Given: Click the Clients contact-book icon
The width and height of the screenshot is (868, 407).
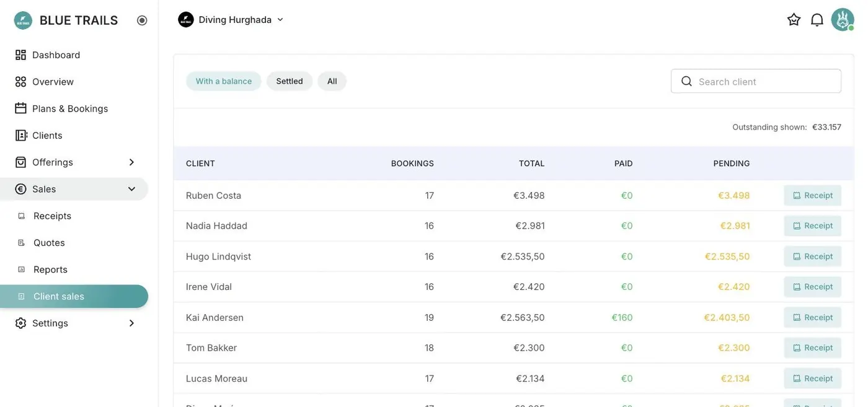Looking at the screenshot, I should [21, 135].
